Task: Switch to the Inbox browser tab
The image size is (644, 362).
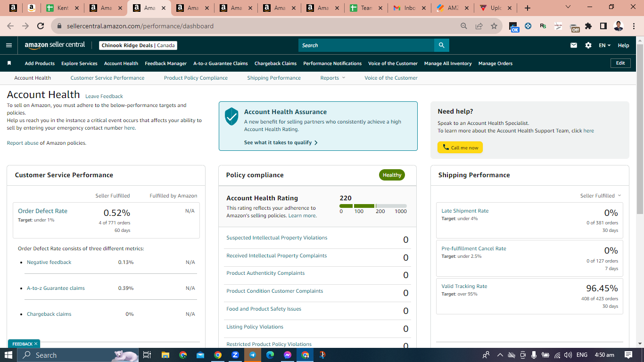Action: (x=409, y=8)
